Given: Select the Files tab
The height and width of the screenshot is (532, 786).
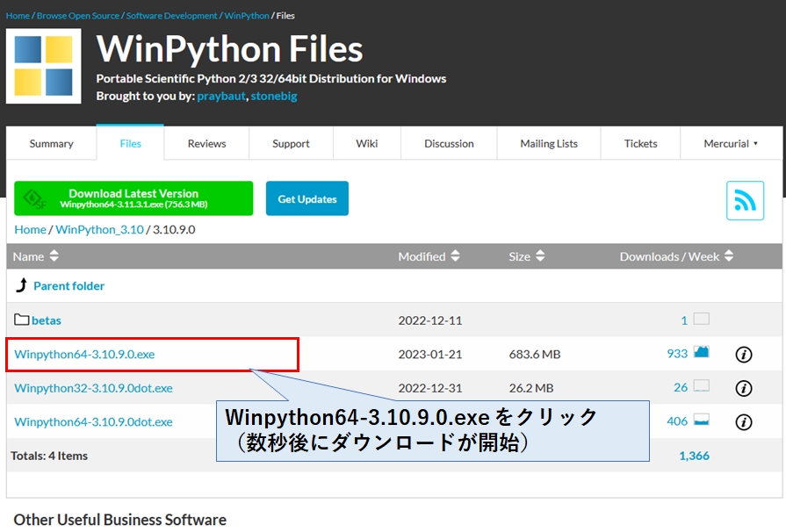Looking at the screenshot, I should tap(130, 143).
